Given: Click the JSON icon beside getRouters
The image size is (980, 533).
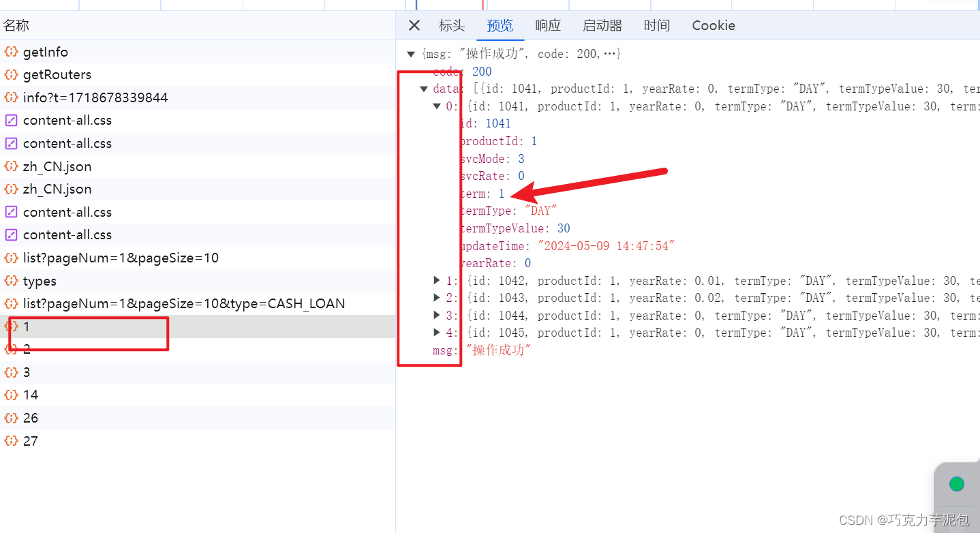Looking at the screenshot, I should pyautogui.click(x=11, y=74).
